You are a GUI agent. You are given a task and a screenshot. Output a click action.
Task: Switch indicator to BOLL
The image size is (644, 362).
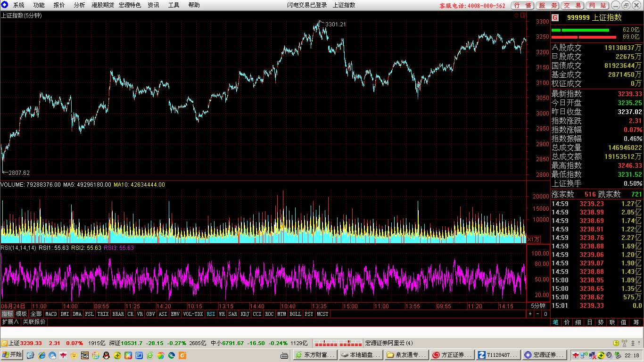295,313
